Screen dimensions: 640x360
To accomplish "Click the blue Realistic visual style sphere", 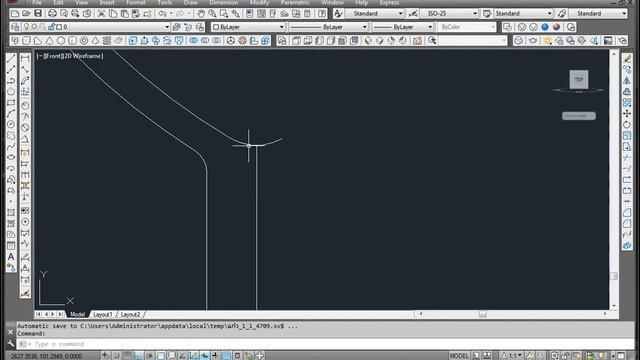I will click(544, 27).
